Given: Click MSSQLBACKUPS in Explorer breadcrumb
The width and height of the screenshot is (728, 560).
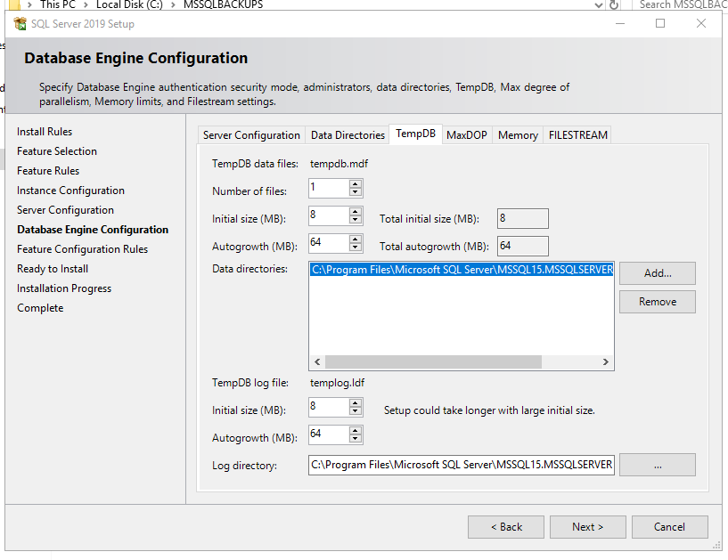Looking at the screenshot, I should point(224,4).
